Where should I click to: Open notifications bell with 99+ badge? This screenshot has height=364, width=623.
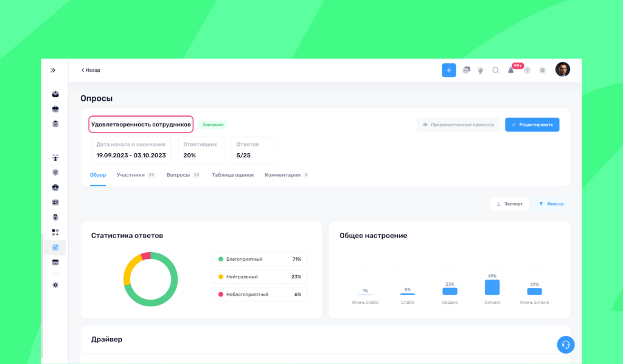pyautogui.click(x=511, y=70)
